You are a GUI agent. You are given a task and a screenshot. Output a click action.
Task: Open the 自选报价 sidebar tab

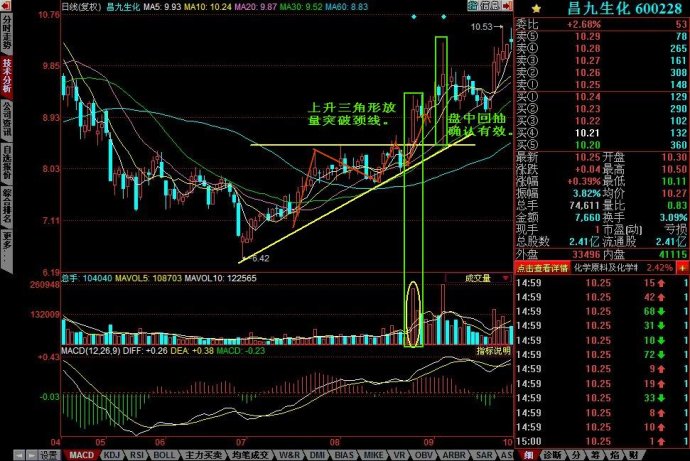(7, 162)
